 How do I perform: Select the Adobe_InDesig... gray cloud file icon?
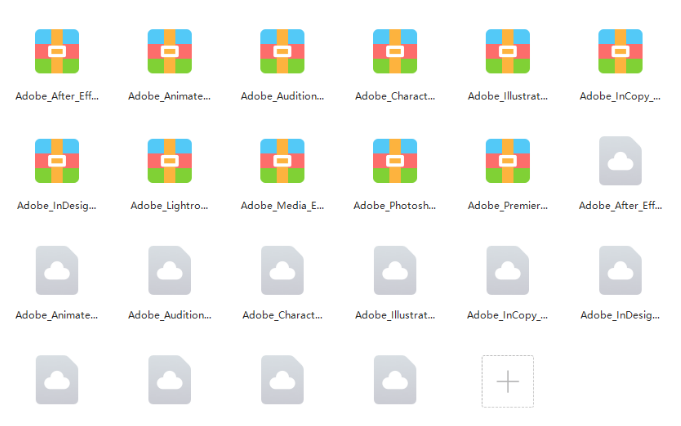tap(620, 271)
